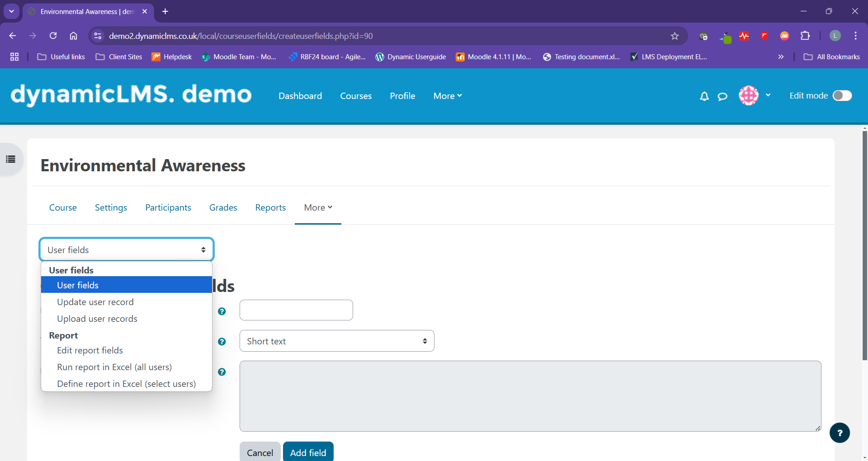Switch to the Participants tab
Viewport: 868px width, 461px height.
(168, 207)
